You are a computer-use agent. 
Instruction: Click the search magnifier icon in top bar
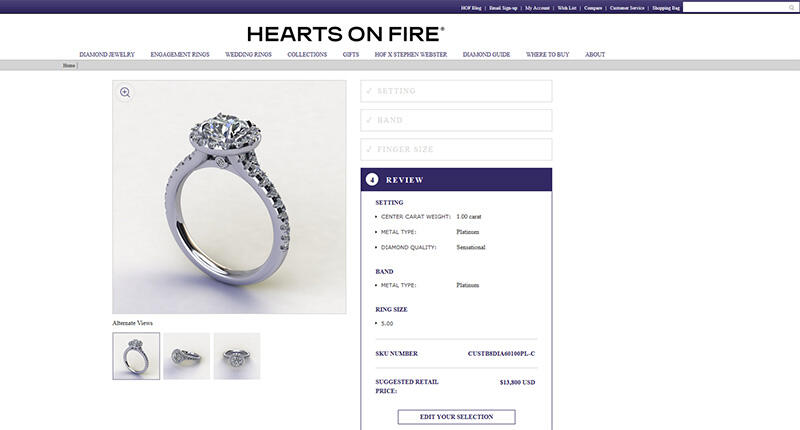(x=792, y=8)
